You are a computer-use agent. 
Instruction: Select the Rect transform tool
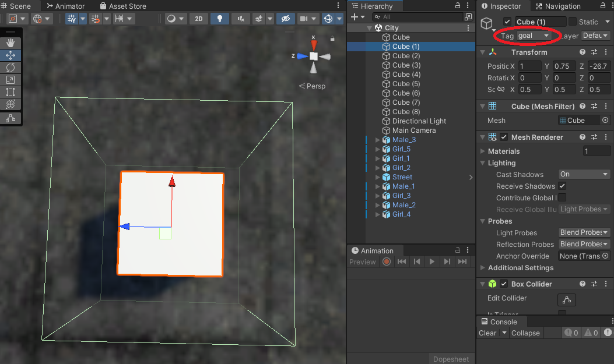tap(10, 92)
